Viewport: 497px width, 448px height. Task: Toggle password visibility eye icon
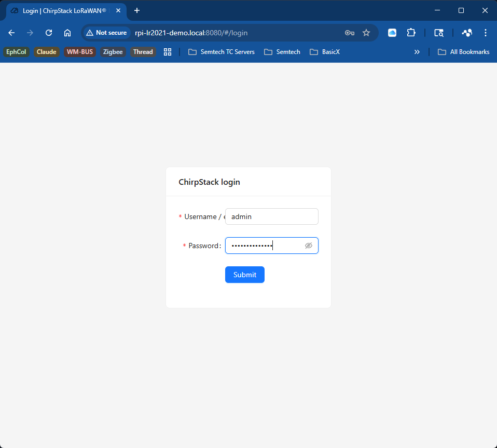[308, 246]
